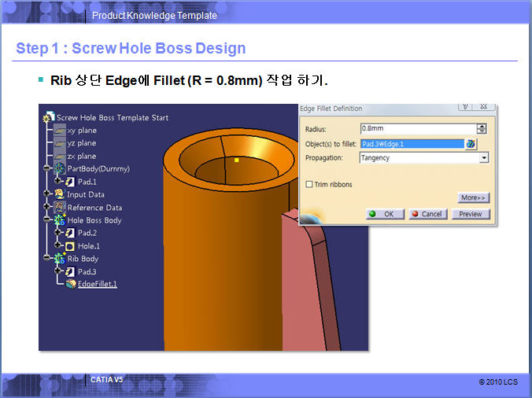
Task: Select the EdgeFillet.1 feature icon
Action: coord(71,284)
